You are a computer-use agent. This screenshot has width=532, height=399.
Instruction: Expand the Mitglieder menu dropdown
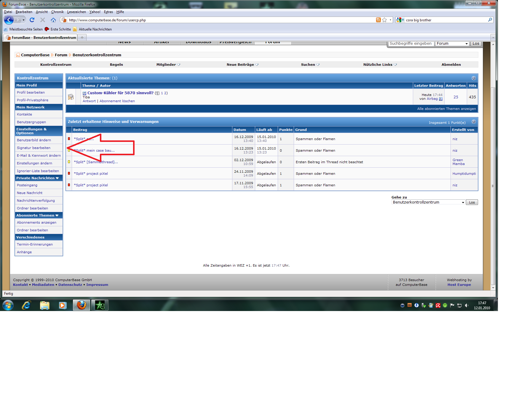(x=179, y=65)
